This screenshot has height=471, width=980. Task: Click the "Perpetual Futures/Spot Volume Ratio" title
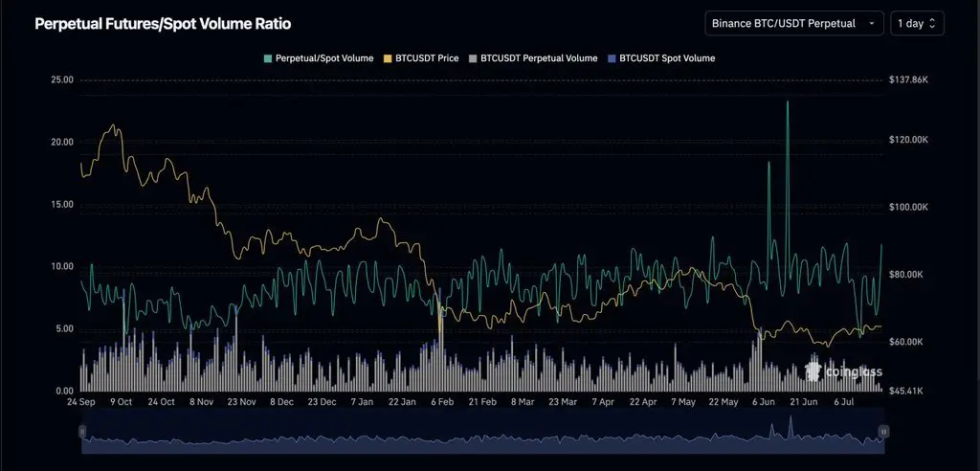[x=163, y=24]
